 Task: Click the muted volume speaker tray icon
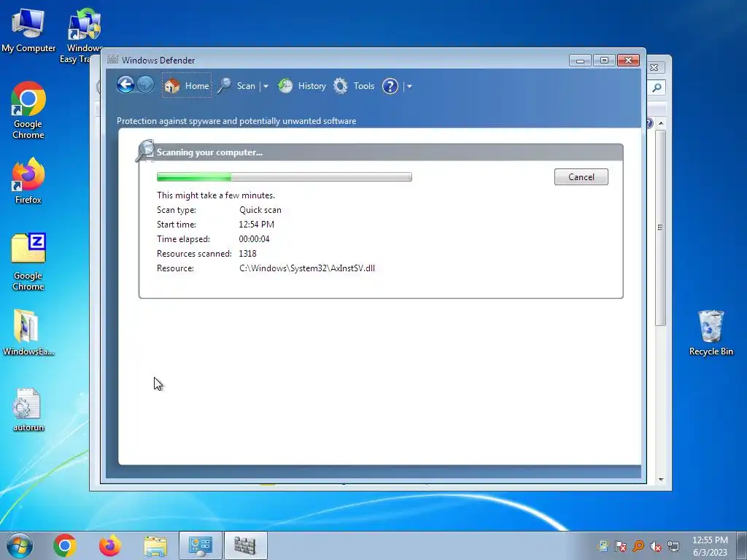click(x=656, y=547)
